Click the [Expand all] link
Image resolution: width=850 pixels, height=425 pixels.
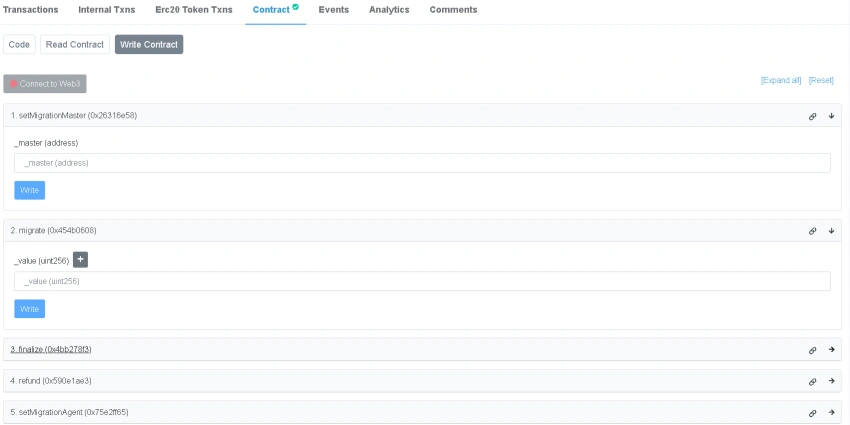781,80
